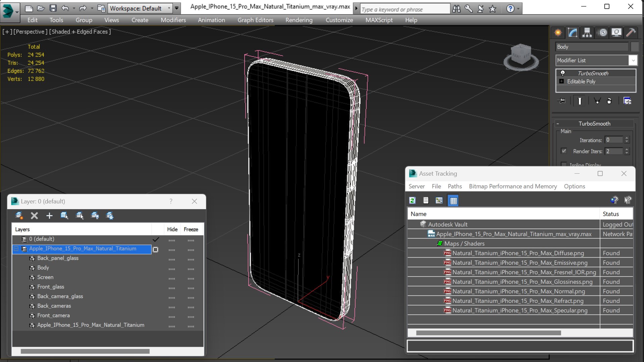Toggle Hide for the Body object
Screen dimensions: 644x362
tap(172, 269)
